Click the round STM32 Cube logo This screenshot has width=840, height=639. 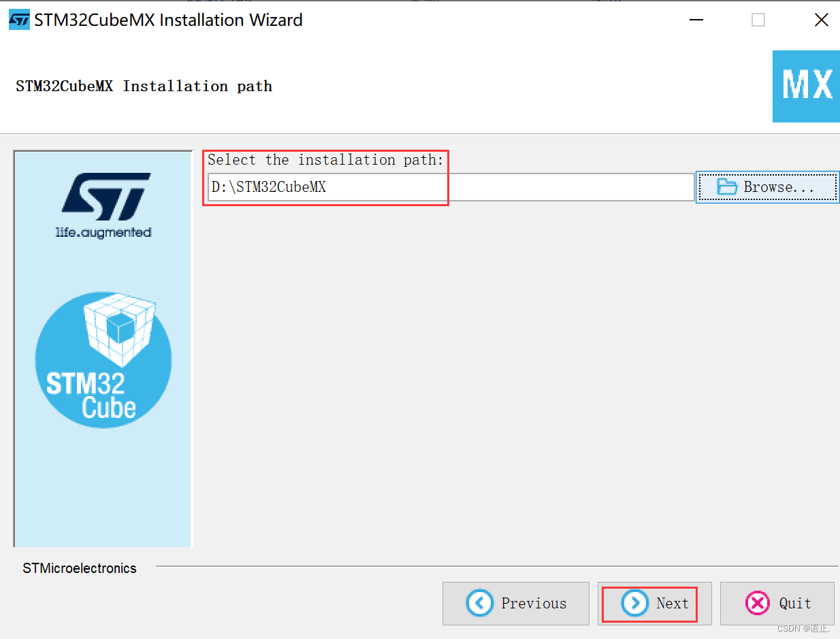(x=103, y=360)
